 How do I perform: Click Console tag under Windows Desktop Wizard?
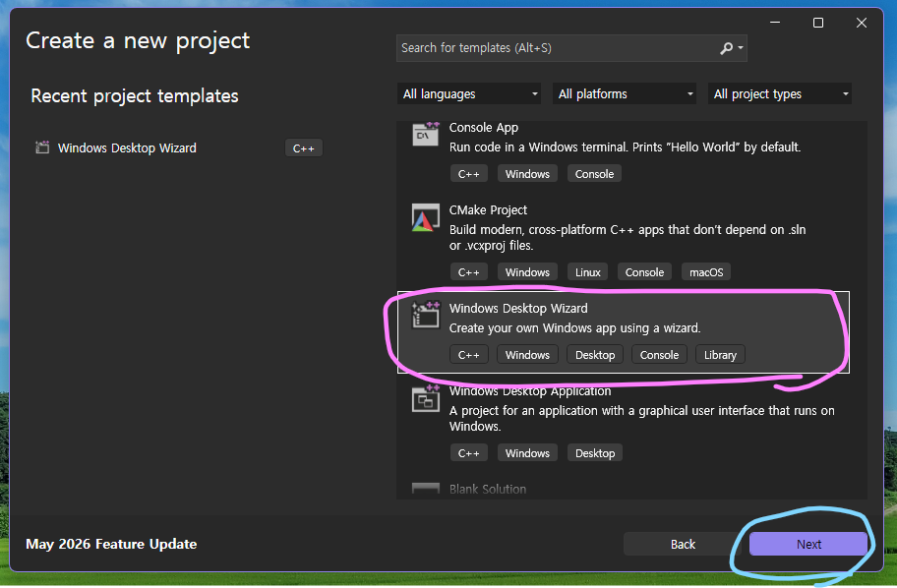tap(659, 355)
